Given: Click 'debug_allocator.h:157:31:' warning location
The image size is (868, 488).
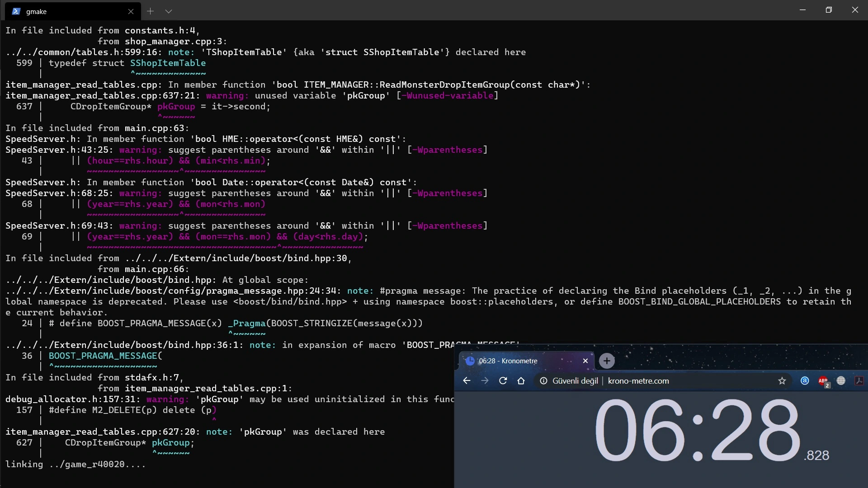Looking at the screenshot, I should point(73,399).
